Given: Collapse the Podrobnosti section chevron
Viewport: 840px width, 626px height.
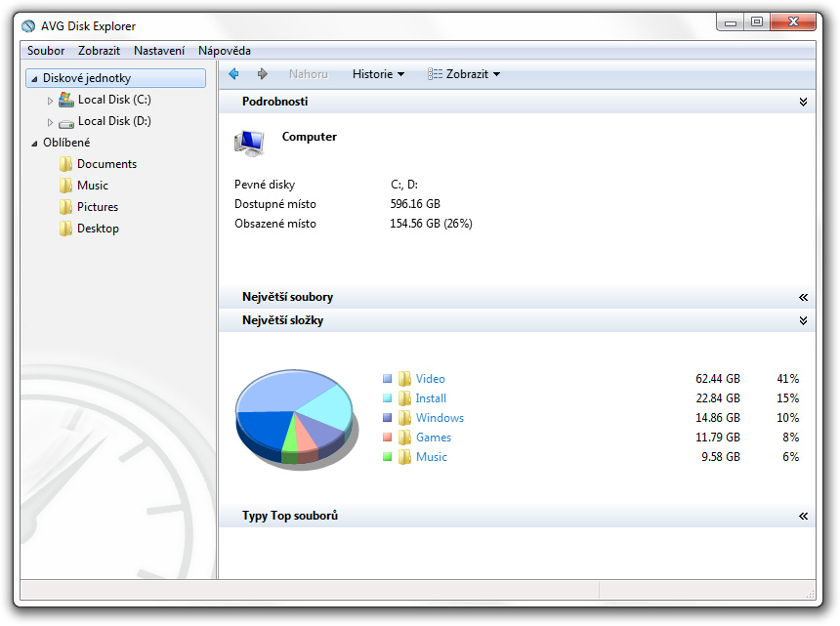Looking at the screenshot, I should pyautogui.click(x=803, y=102).
